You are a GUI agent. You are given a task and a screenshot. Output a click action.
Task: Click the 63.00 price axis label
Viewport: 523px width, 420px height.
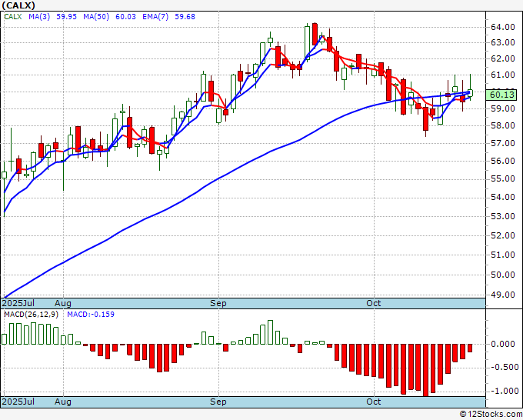coord(503,43)
